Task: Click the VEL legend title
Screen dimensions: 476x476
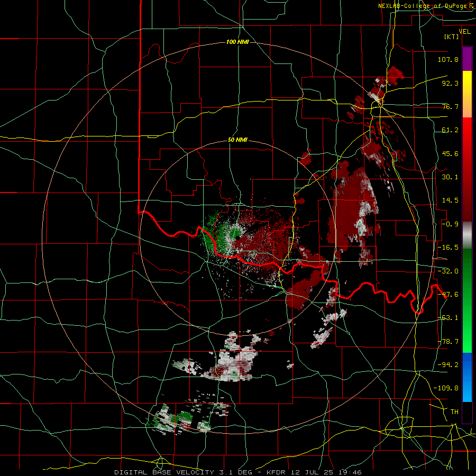Action: pos(465,32)
